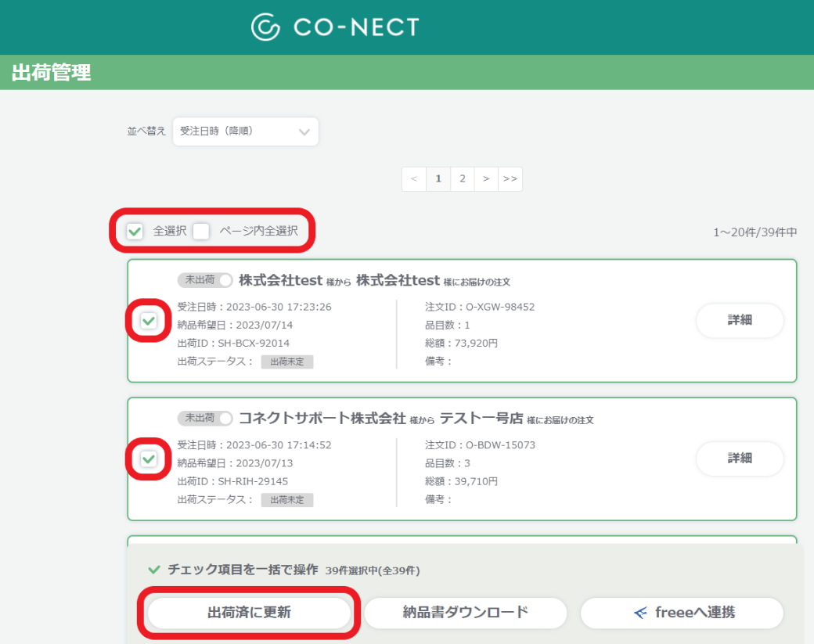Click the 出荷未定 status badge for SH-BCX-92014
The width and height of the screenshot is (814, 644).
(x=287, y=362)
